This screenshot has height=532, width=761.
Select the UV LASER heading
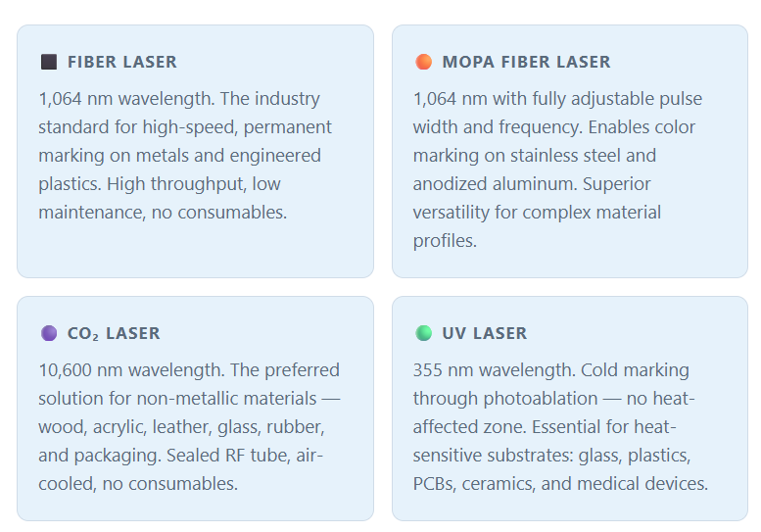[485, 333]
